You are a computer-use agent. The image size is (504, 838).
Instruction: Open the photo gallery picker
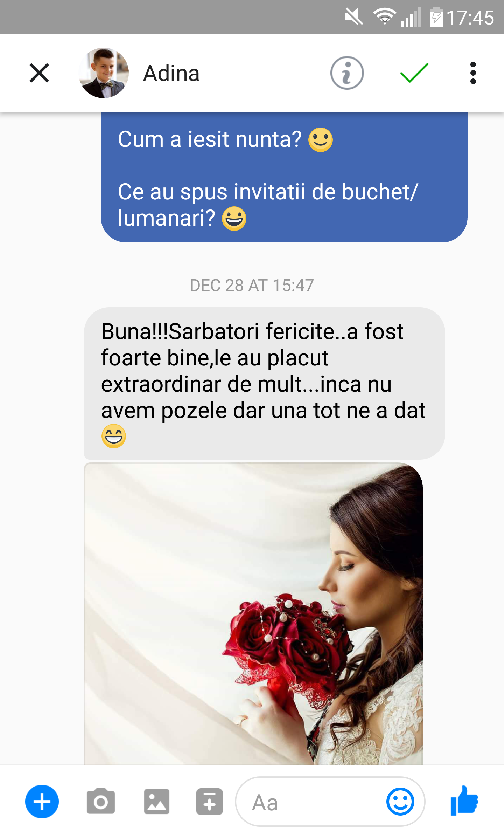[x=157, y=802]
